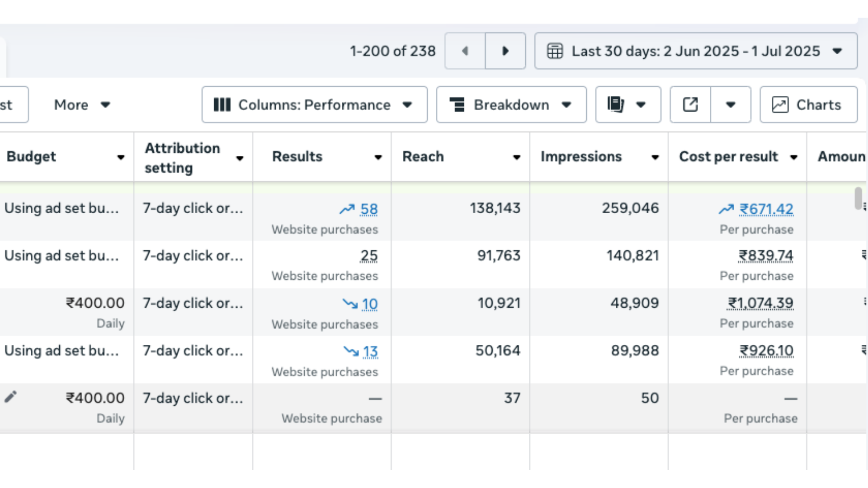This screenshot has width=868, height=488.
Task: Change the Last 30 days date range
Action: (x=695, y=51)
